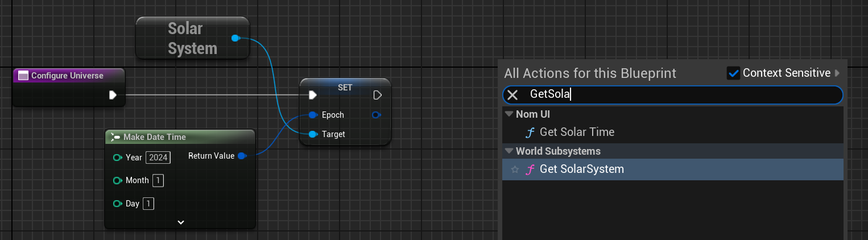Viewport: 868px width, 240px height.
Task: Click the Epoch output pin on SET
Action: (x=376, y=115)
